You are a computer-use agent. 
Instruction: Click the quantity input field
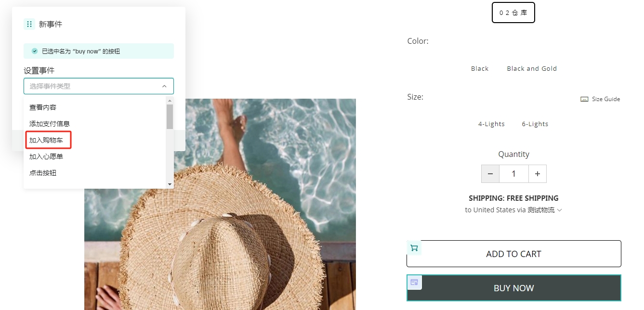click(x=514, y=174)
